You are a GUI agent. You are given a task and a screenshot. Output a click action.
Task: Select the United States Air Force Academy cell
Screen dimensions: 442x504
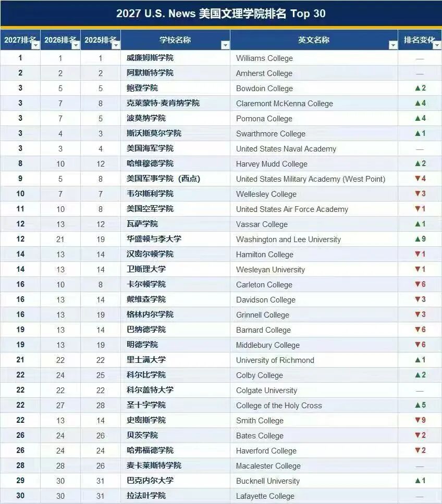[314, 209]
